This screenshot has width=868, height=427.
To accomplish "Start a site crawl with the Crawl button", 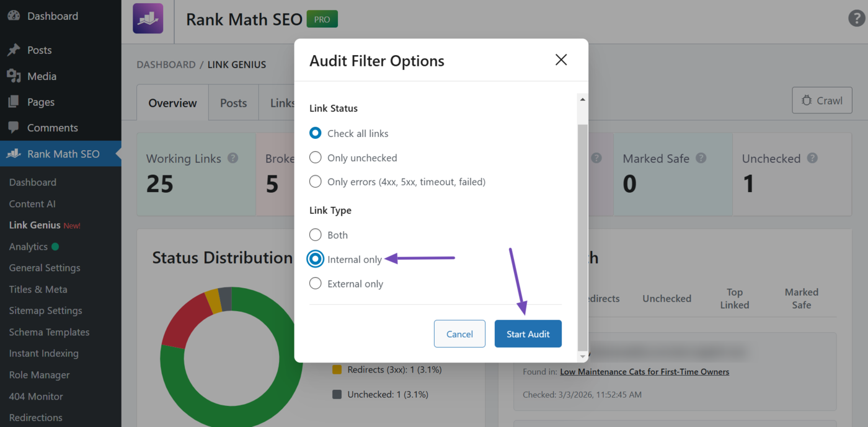I will 822,100.
